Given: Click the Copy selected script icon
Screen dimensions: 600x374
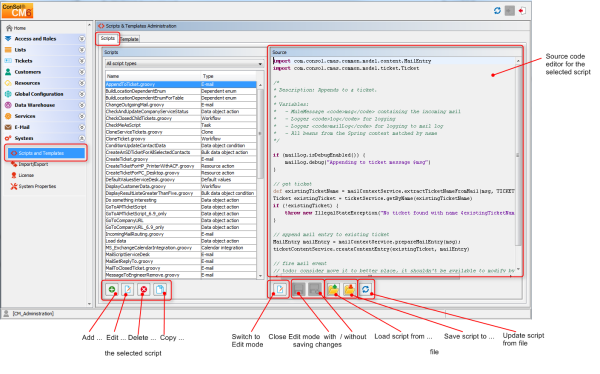Looking at the screenshot, I should (160, 290).
